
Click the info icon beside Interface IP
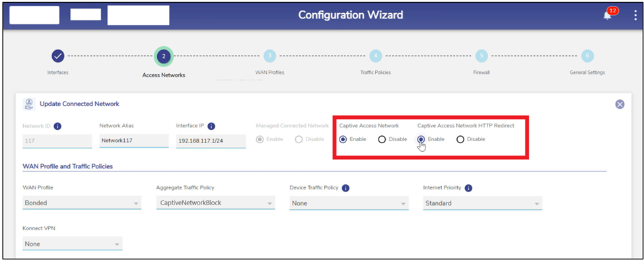coord(211,126)
